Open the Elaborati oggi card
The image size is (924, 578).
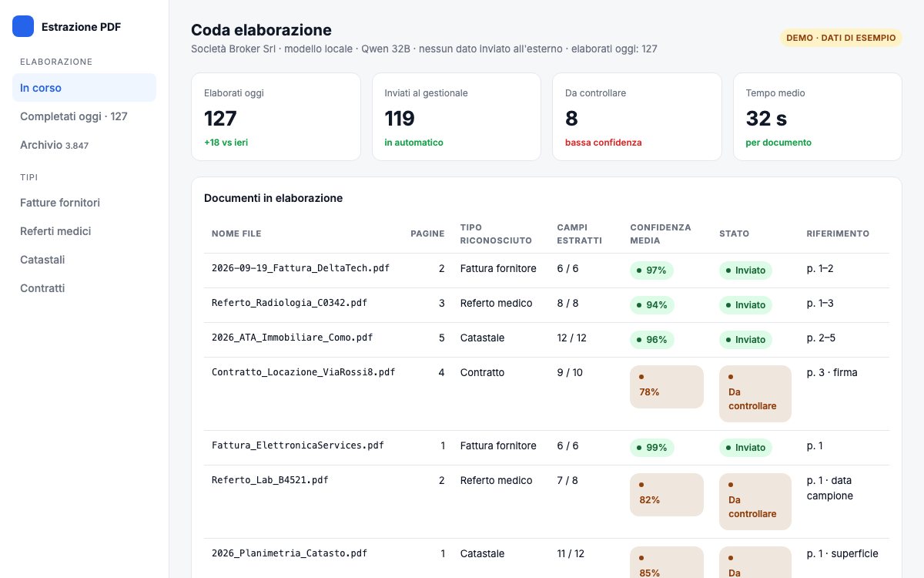[276, 116]
